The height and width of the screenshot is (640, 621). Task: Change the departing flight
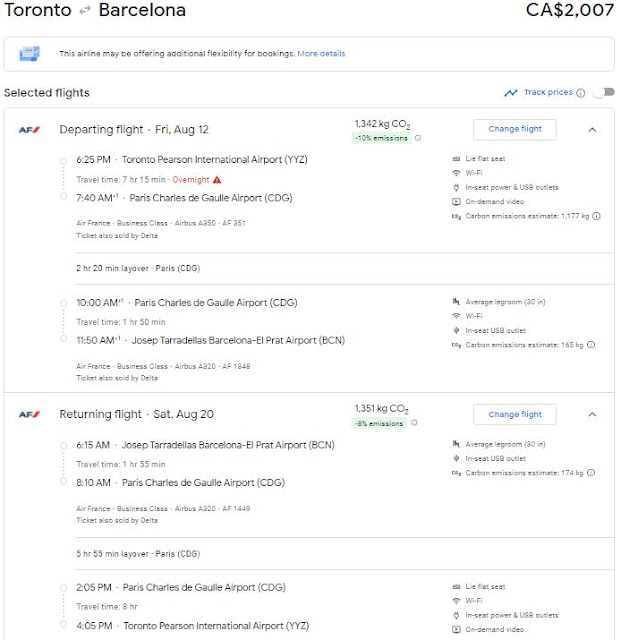(514, 129)
